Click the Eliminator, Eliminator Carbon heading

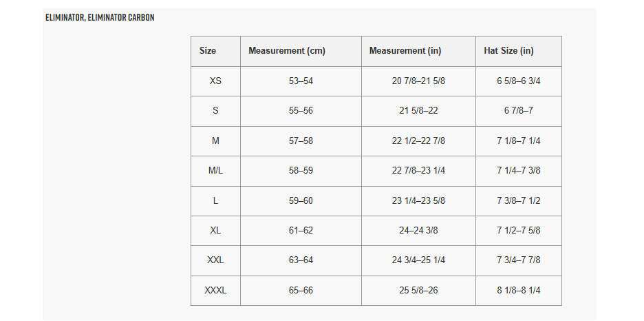click(100, 17)
